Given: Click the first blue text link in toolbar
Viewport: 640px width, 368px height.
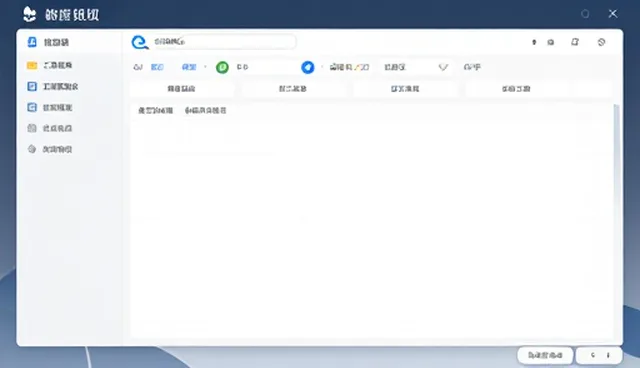Looking at the screenshot, I should tap(157, 67).
